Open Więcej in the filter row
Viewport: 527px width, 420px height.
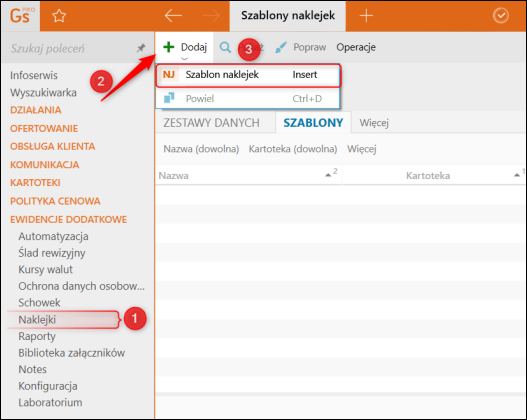(362, 149)
